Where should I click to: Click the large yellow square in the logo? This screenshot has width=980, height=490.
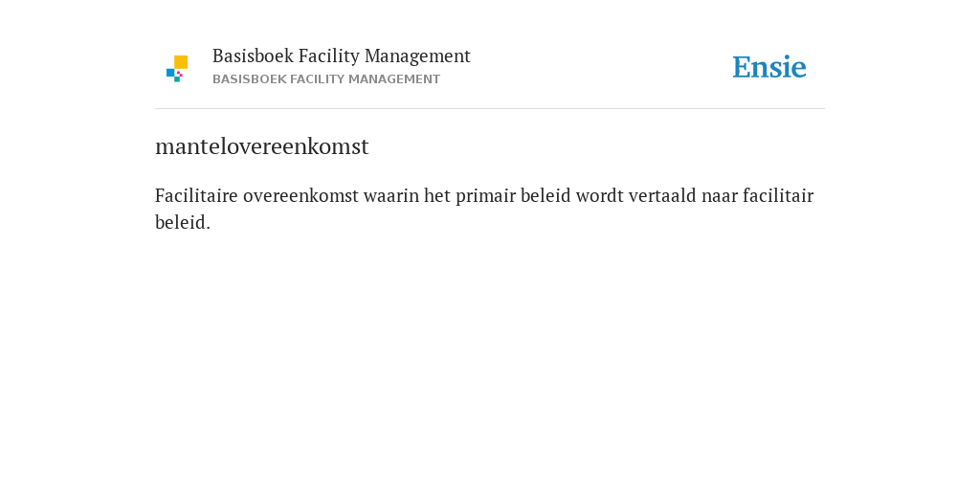181,62
